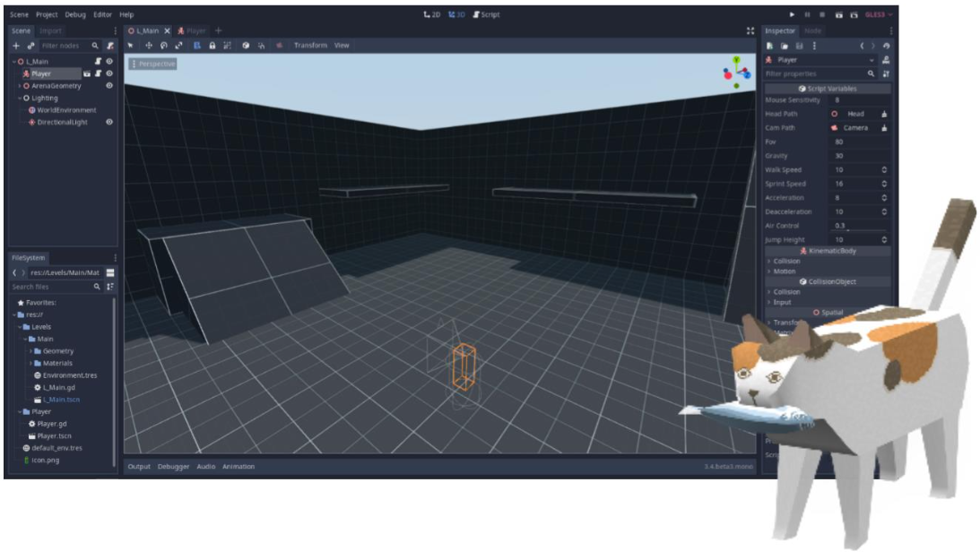
Task: Toggle DirectionalLight visibility eye
Action: tap(109, 122)
